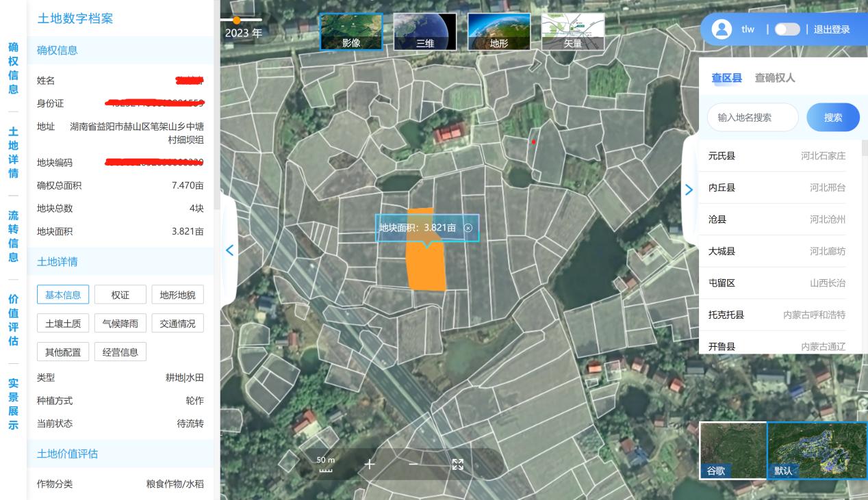Select the 谷歌 basemap thumbnail

[732, 449]
